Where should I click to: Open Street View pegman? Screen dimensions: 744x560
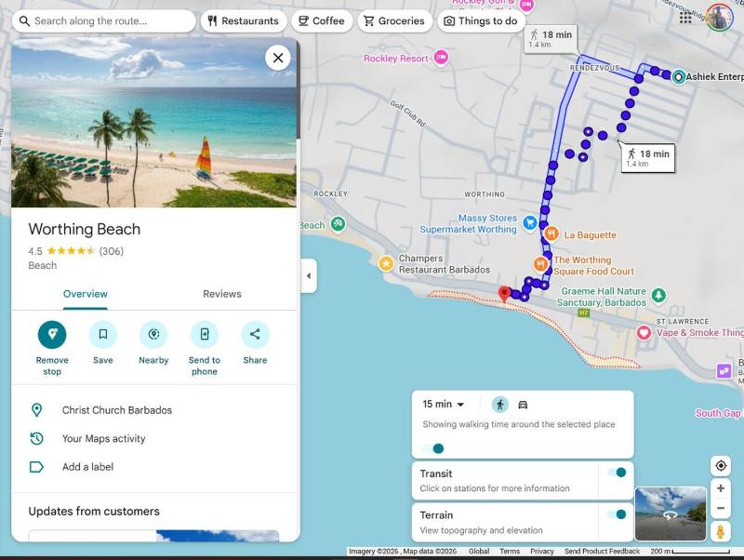click(720, 531)
